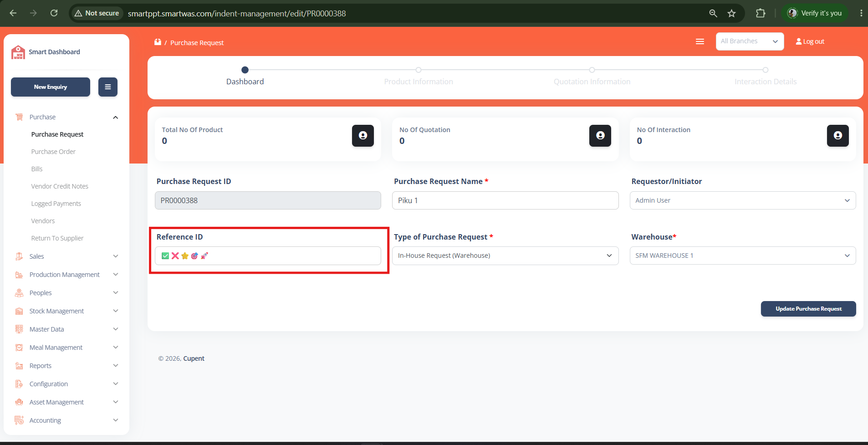Click the No Of Quotation card icon
The image size is (868, 445).
tap(600, 136)
